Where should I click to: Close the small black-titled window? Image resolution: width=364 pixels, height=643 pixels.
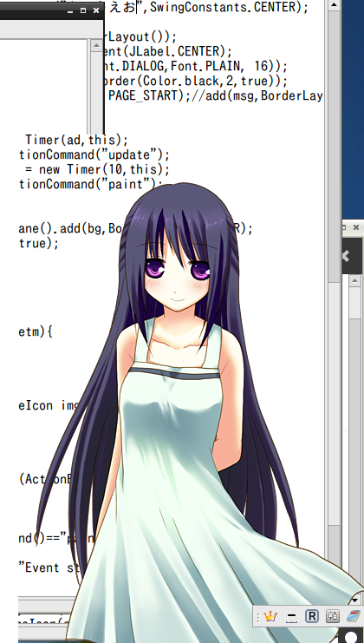tap(96, 10)
